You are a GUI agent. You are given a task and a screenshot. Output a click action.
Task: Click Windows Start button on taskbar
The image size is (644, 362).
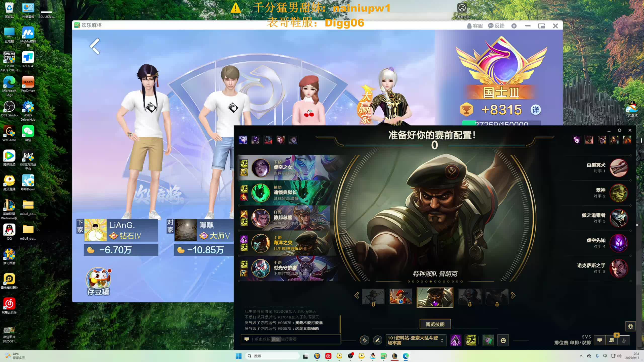[238, 356]
